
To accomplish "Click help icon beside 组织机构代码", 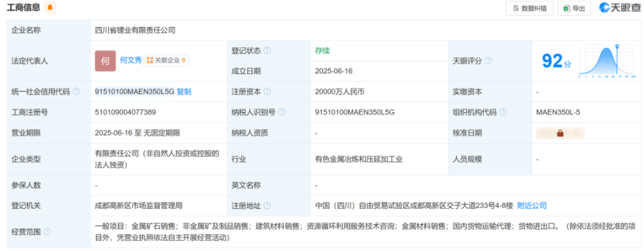I will tap(502, 112).
